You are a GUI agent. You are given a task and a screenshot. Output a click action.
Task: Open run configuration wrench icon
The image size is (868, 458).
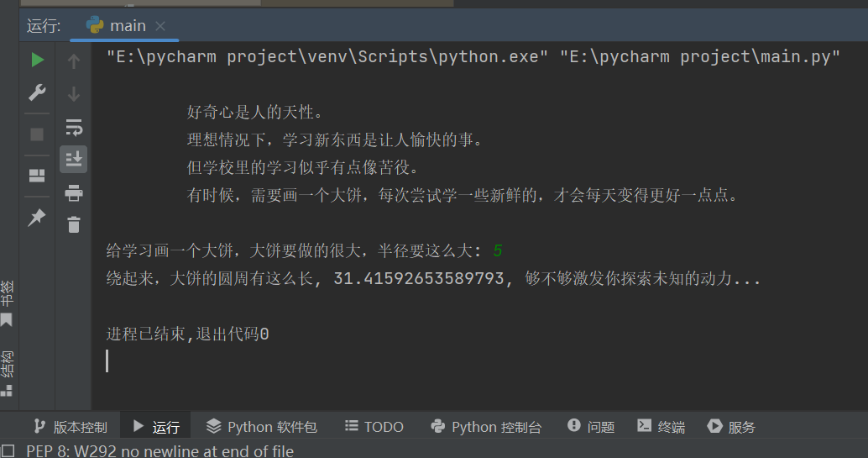[x=37, y=92]
